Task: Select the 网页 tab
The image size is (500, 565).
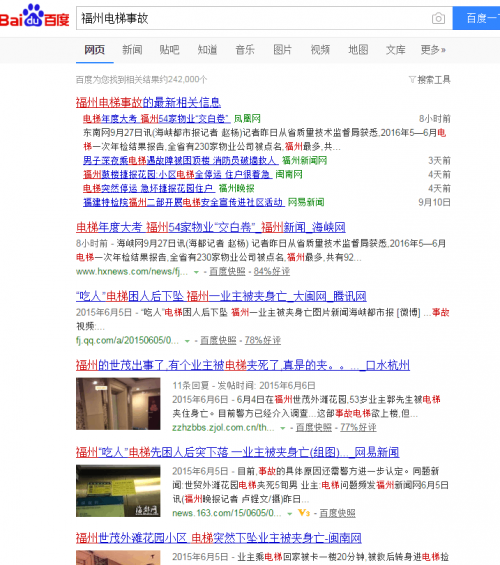Action: (94, 50)
